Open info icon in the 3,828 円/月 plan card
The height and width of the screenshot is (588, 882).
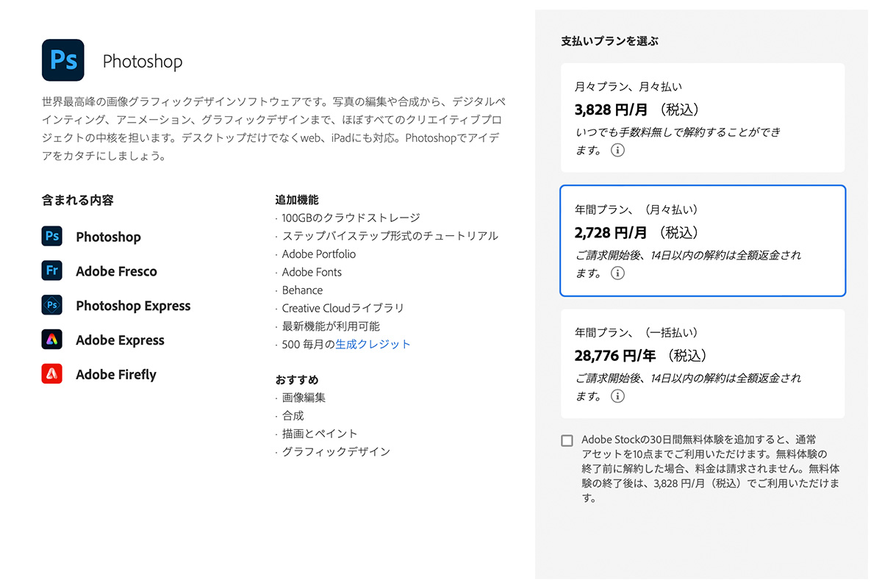618,151
